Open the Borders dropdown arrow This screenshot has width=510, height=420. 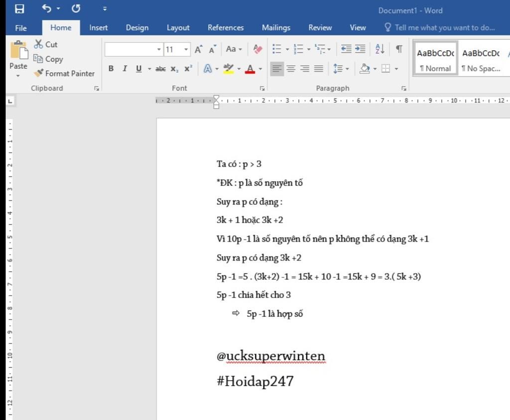[396, 69]
